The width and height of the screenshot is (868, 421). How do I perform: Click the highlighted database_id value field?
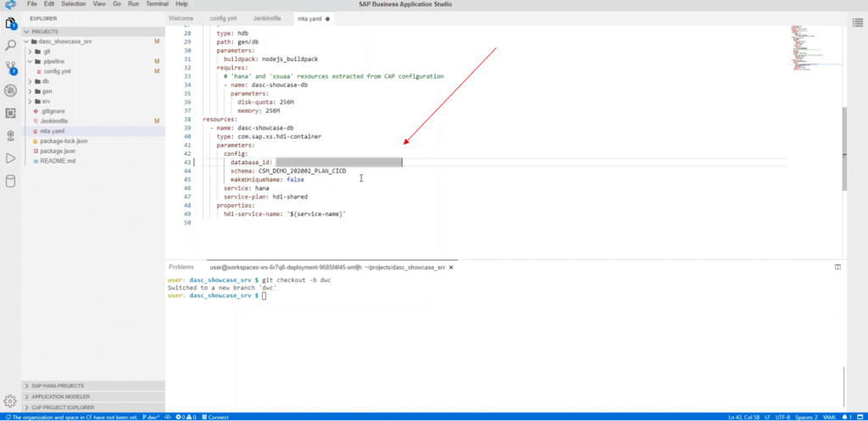coord(339,163)
